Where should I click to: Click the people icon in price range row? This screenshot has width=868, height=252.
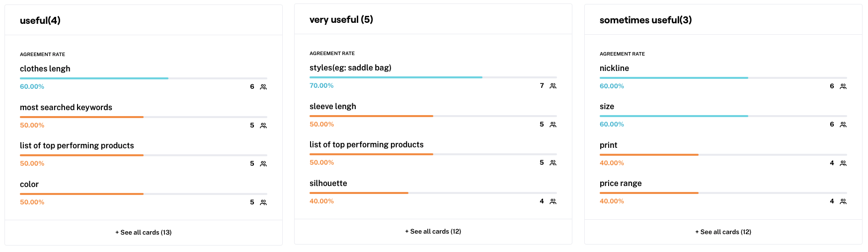click(843, 201)
